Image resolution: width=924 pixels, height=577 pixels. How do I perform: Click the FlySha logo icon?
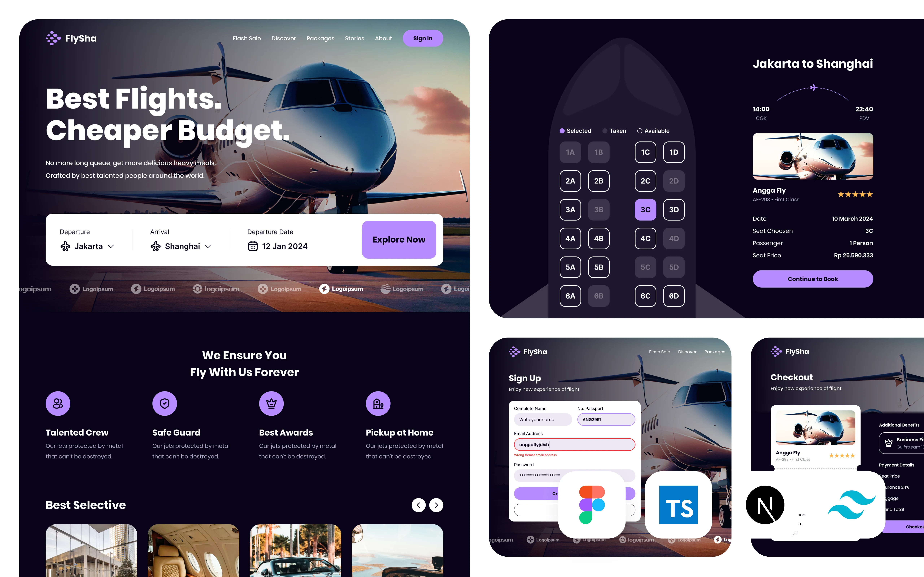coord(52,38)
